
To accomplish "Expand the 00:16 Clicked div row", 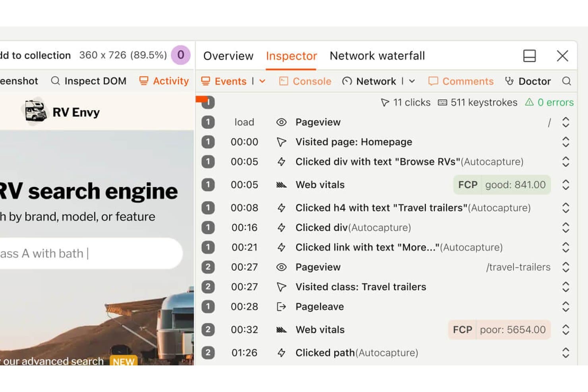I will 566,228.
